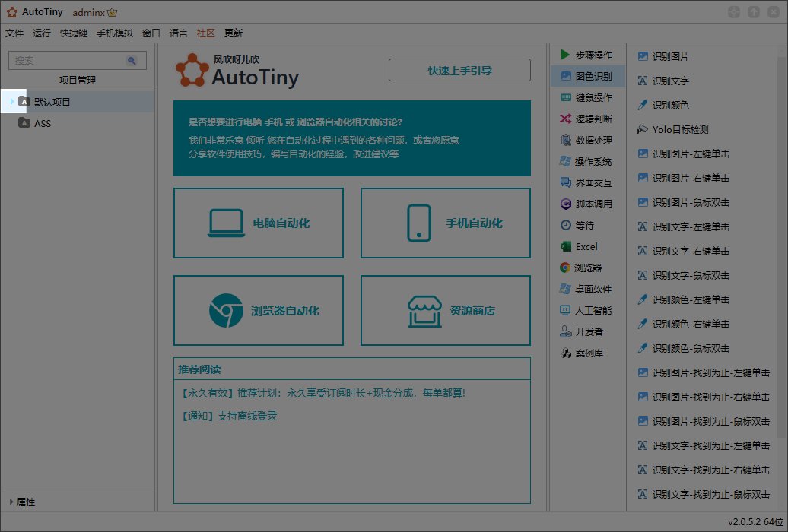This screenshot has width=788, height=532.
Task: Choose the 识别颜色 action
Action: pos(663,105)
